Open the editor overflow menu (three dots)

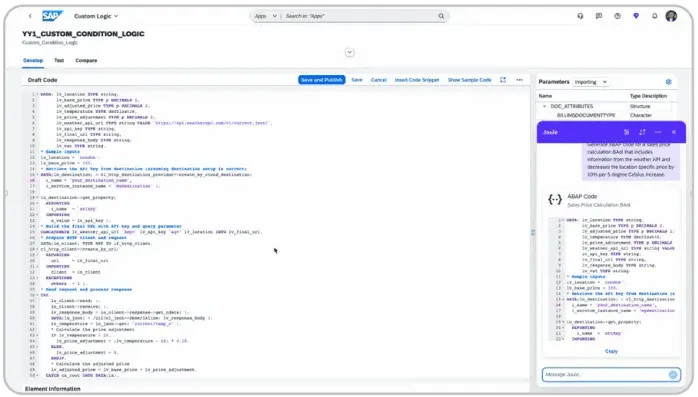519,80
